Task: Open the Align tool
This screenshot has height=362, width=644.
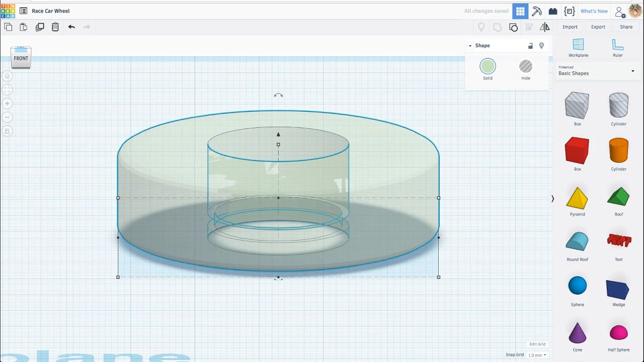Action: tap(529, 27)
